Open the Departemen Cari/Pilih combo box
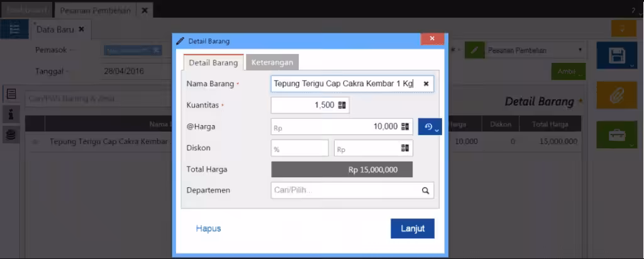This screenshot has height=259, width=644. [x=352, y=190]
